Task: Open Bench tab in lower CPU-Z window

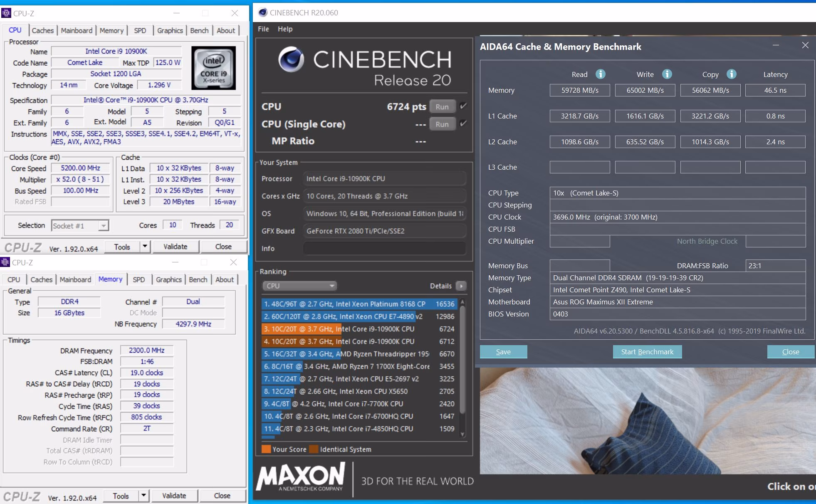Action: 198,279
